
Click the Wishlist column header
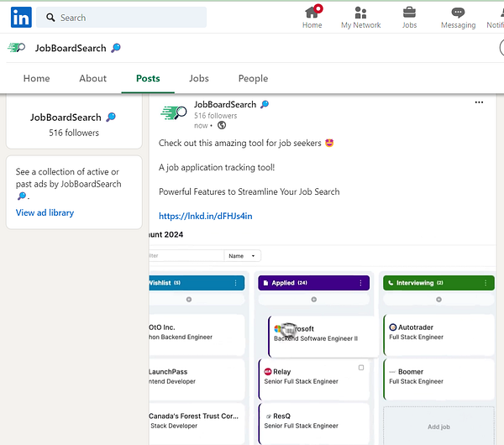(197, 283)
